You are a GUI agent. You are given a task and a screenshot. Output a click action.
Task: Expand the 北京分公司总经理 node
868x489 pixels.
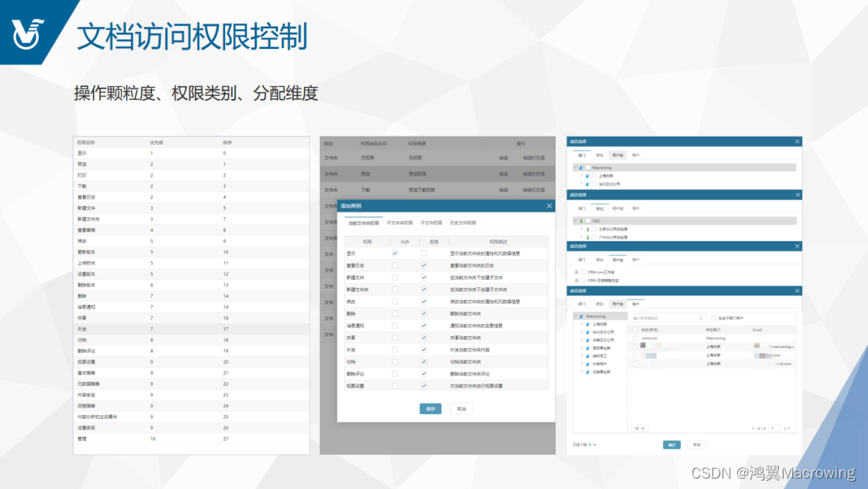(581, 228)
